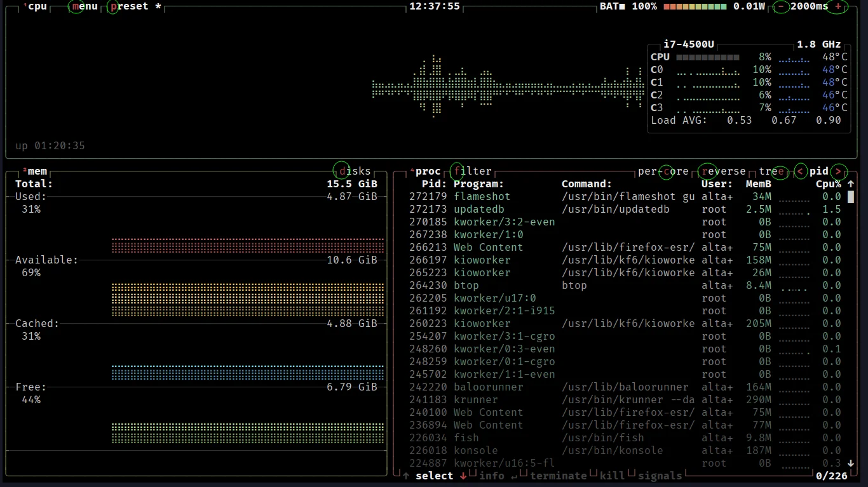
Task: Click the process list scrollbar handle
Action: point(851,197)
